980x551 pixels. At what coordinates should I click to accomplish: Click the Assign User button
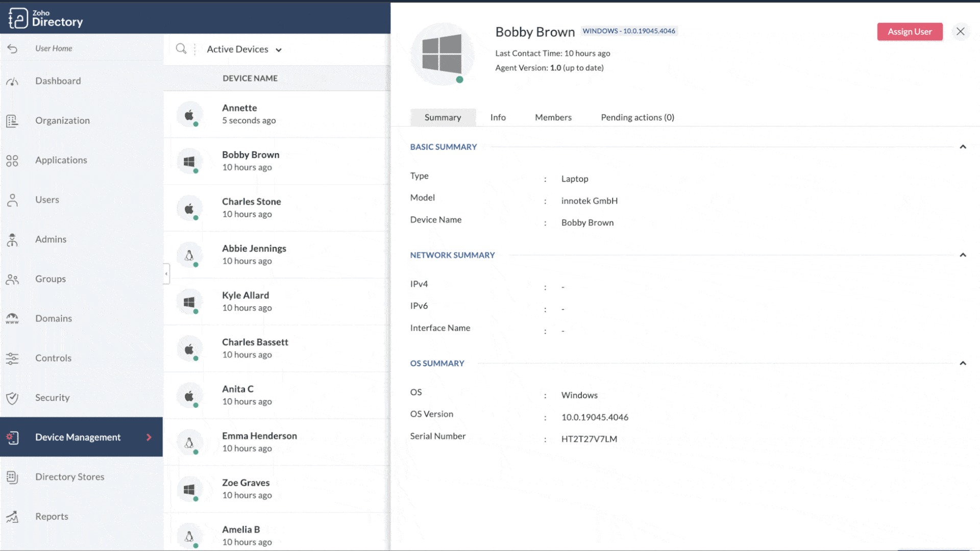coord(910,32)
